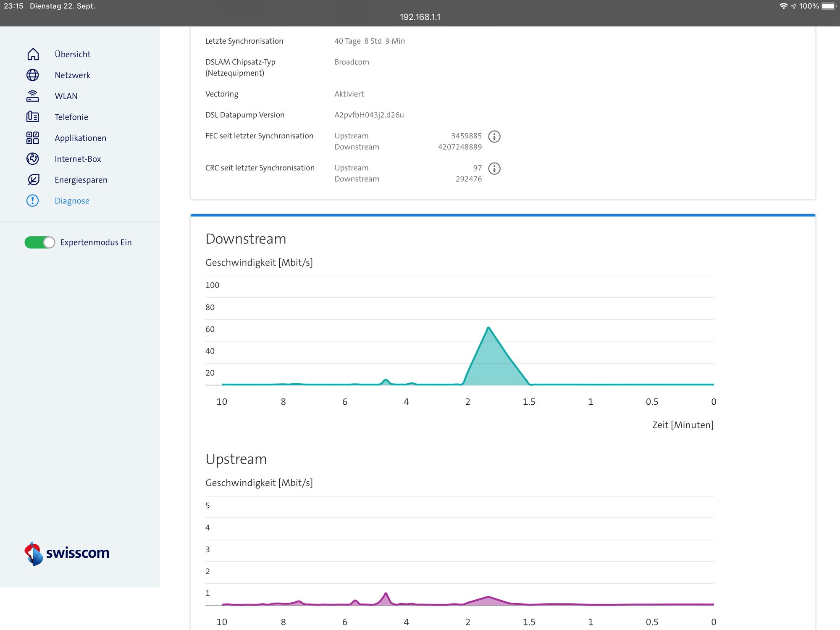Click the Dienstag 22. Sept. date
Viewport: 840px width, 630px height.
63,6
